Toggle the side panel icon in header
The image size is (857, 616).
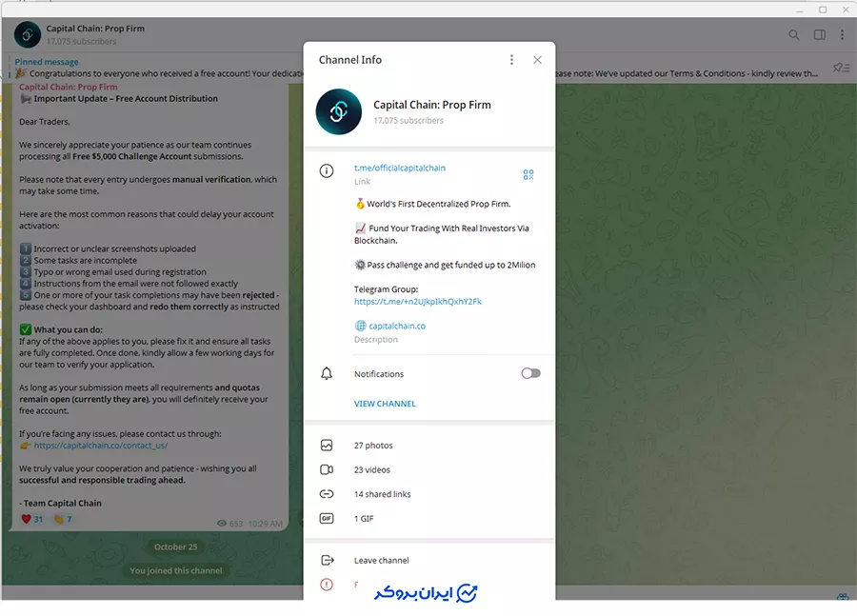819,35
